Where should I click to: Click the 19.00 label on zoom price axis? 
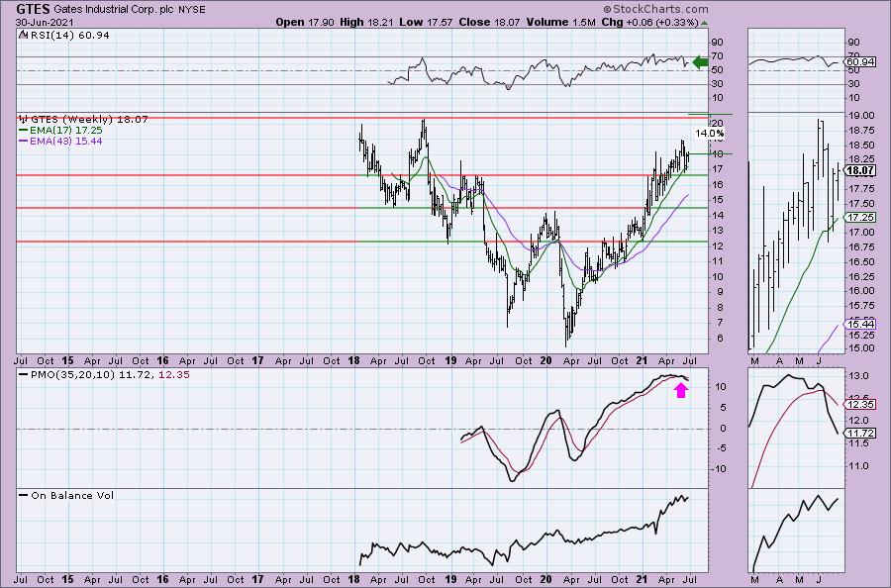(861, 116)
